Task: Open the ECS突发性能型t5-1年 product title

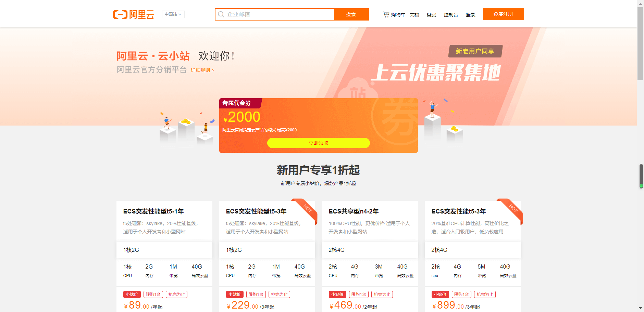Action: point(153,211)
